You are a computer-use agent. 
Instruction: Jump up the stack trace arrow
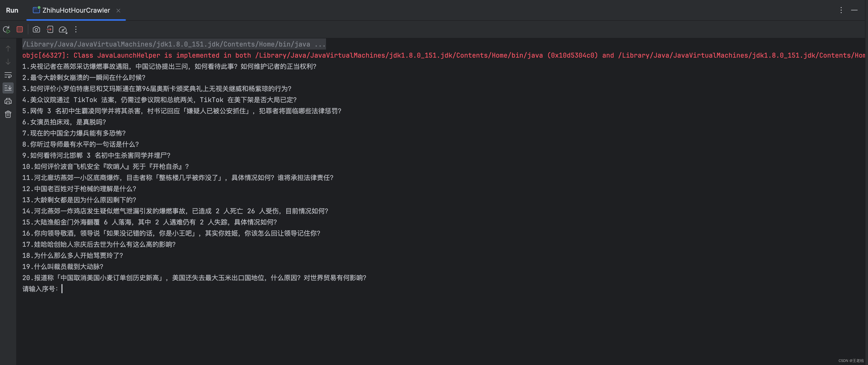pyautogui.click(x=8, y=49)
